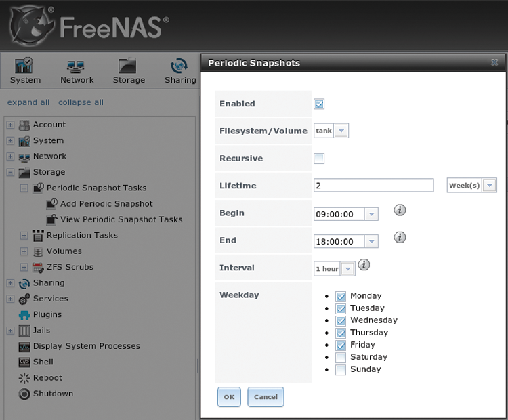This screenshot has width=508, height=420.
Task: Select View Periodic Snapshot Tasks
Action: pyautogui.click(x=121, y=219)
